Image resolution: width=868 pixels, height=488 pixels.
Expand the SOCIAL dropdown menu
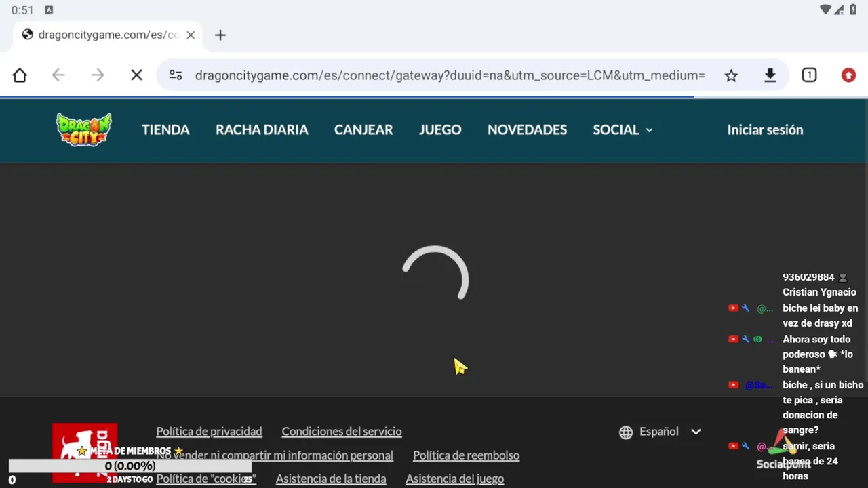coord(623,129)
